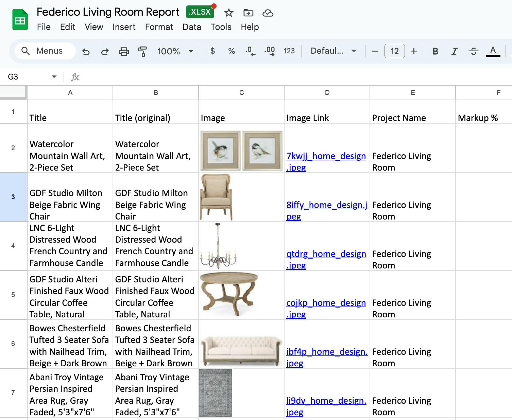Open the 7kwjj_home_design.jpeg link

pos(326,162)
